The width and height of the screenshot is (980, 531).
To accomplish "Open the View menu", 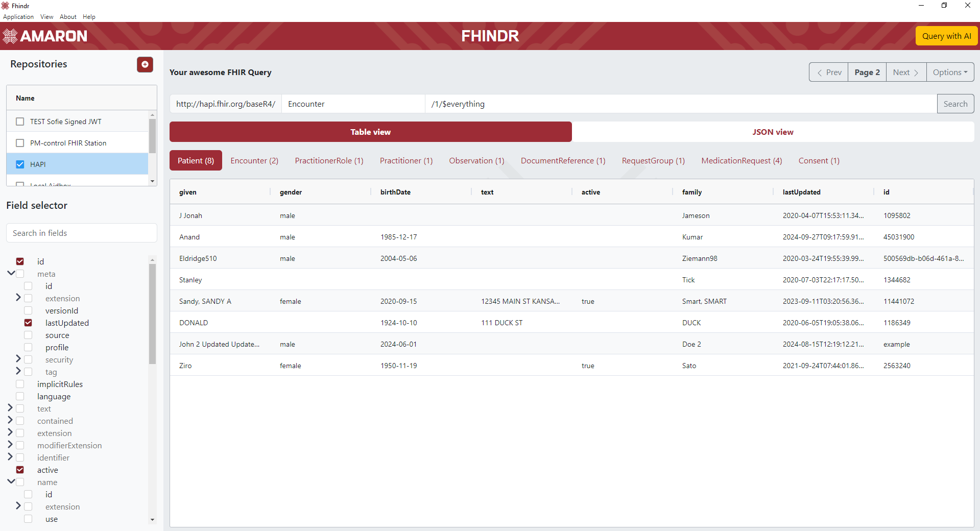I will point(47,17).
